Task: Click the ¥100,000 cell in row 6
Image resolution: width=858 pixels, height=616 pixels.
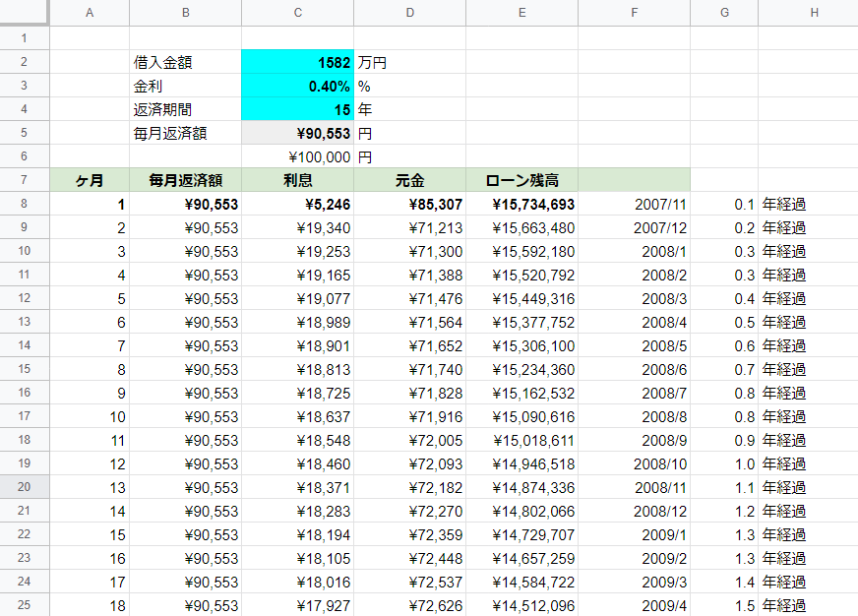Action: point(297,156)
